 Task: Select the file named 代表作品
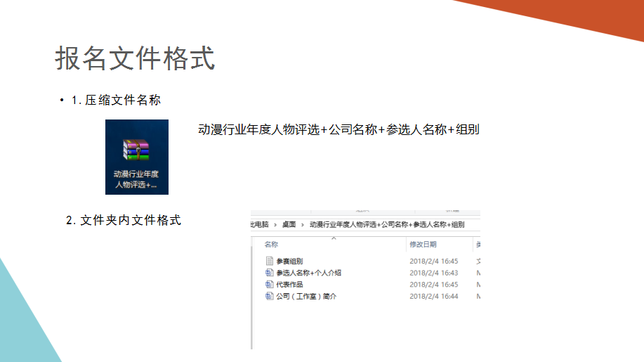point(289,285)
